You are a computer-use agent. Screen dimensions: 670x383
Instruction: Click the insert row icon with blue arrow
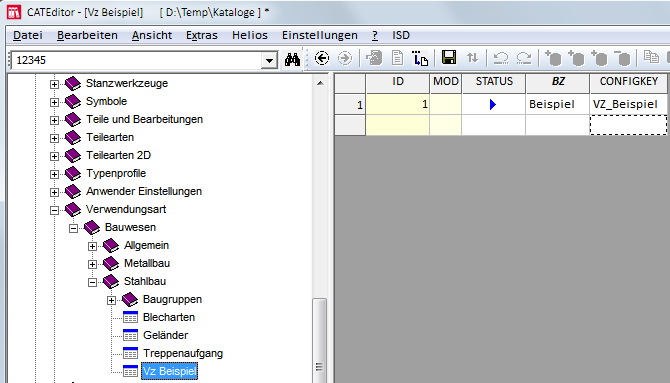(420, 58)
